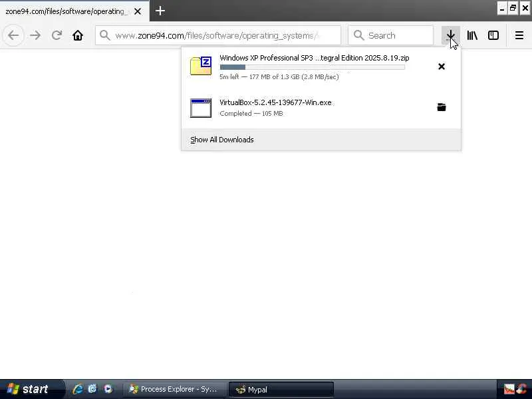The image size is (532, 399).
Task: Cancel the Windows XP Professional SP3 download
Action: coord(442,66)
